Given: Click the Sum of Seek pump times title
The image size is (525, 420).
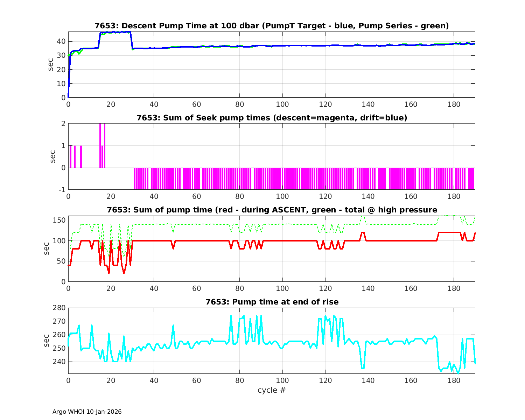Looking at the screenshot, I should [x=272, y=118].
